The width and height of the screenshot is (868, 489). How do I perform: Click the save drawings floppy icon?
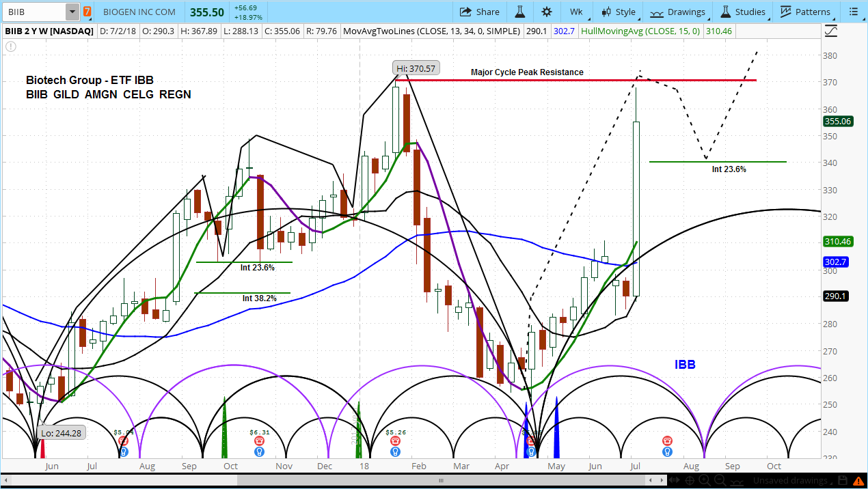pos(843,480)
